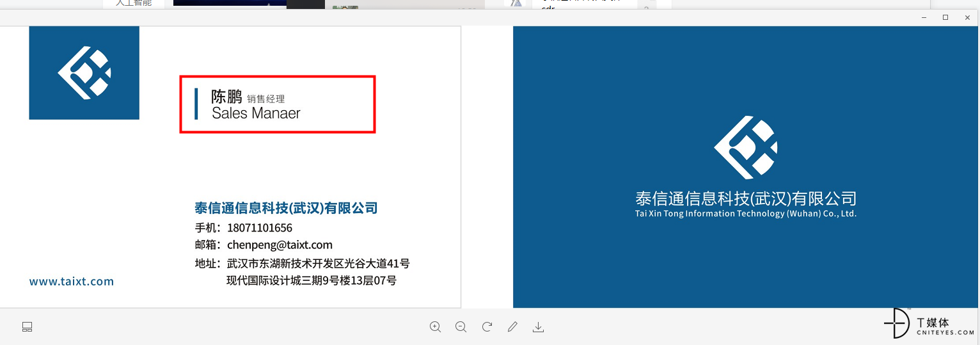Click the Tai Xin Tong Information Technology text

(746, 214)
